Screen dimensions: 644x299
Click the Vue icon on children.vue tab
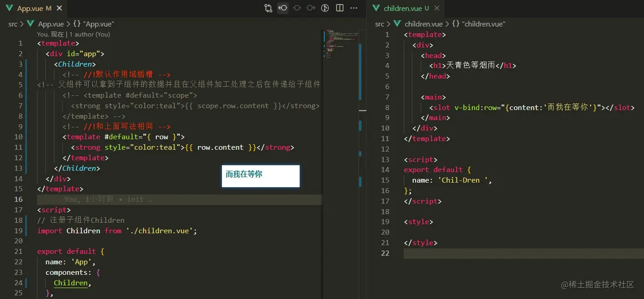376,9
